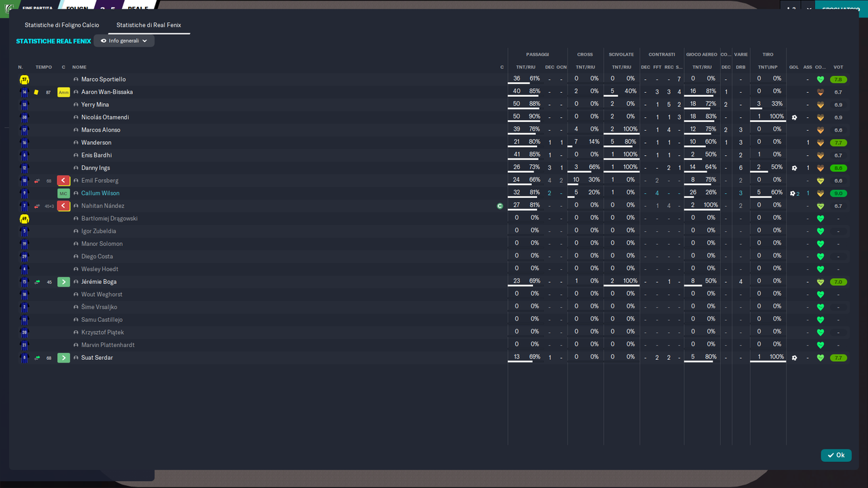Viewport: 868px width, 488px height.
Task: Click Marco Sportiello's 7.8 rating badge
Action: click(x=838, y=79)
